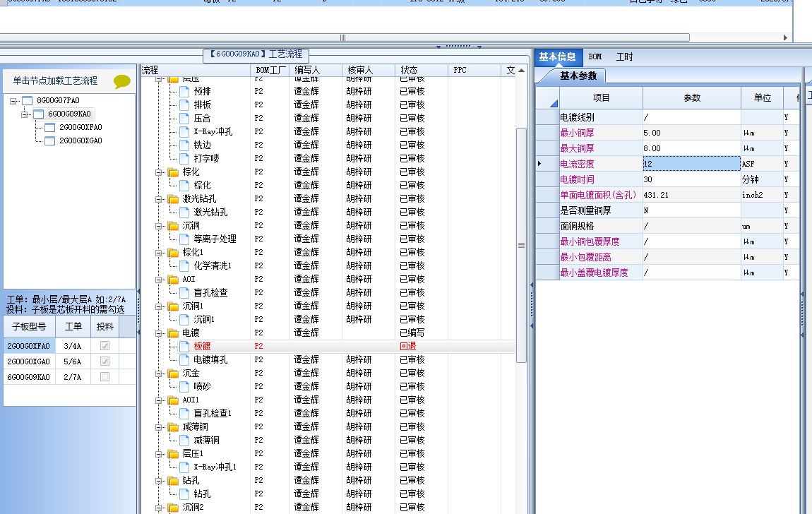Open the BOM tab

tap(595, 57)
